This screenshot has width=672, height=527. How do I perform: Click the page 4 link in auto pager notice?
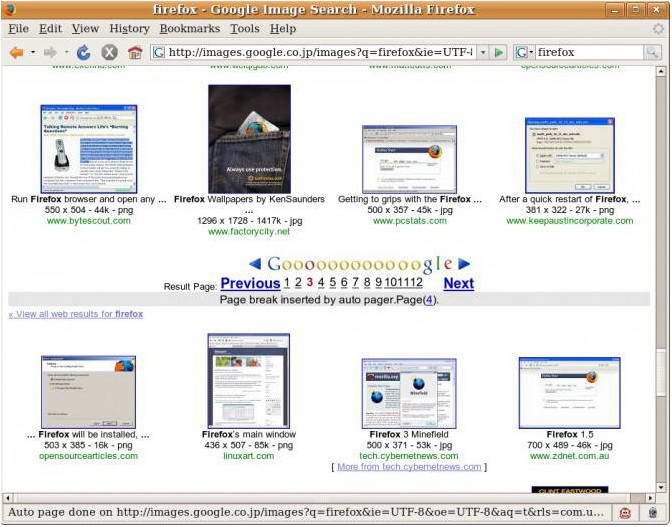pyautogui.click(x=429, y=300)
